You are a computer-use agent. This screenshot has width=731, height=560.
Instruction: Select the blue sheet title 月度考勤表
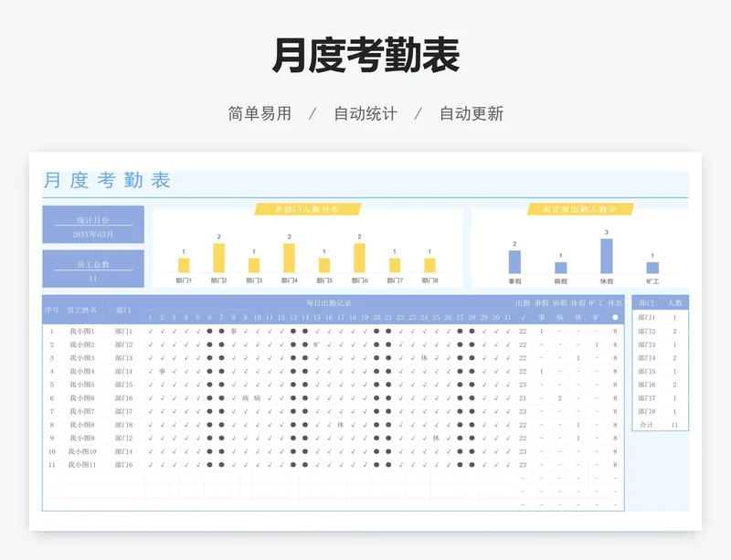(107, 181)
